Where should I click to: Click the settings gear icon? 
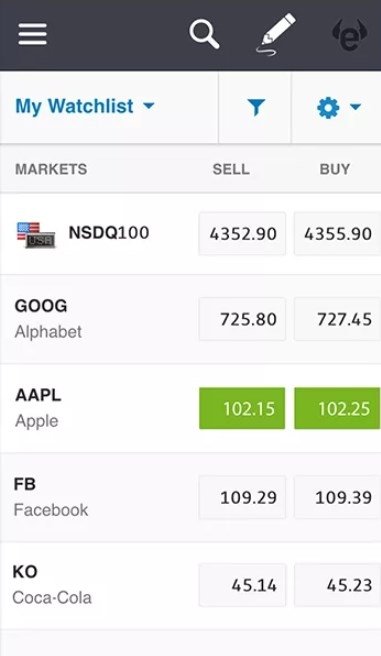click(x=328, y=108)
